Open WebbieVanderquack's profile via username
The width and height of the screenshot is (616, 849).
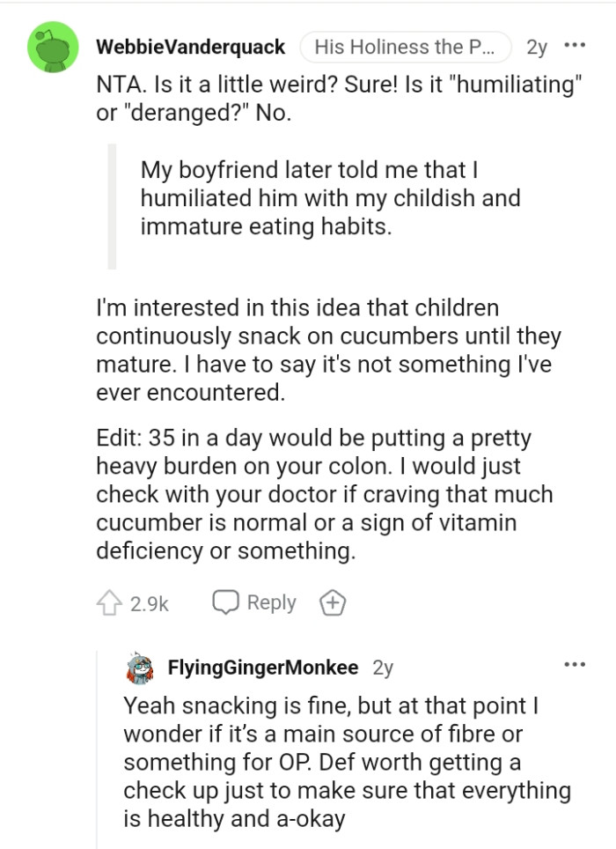(191, 48)
